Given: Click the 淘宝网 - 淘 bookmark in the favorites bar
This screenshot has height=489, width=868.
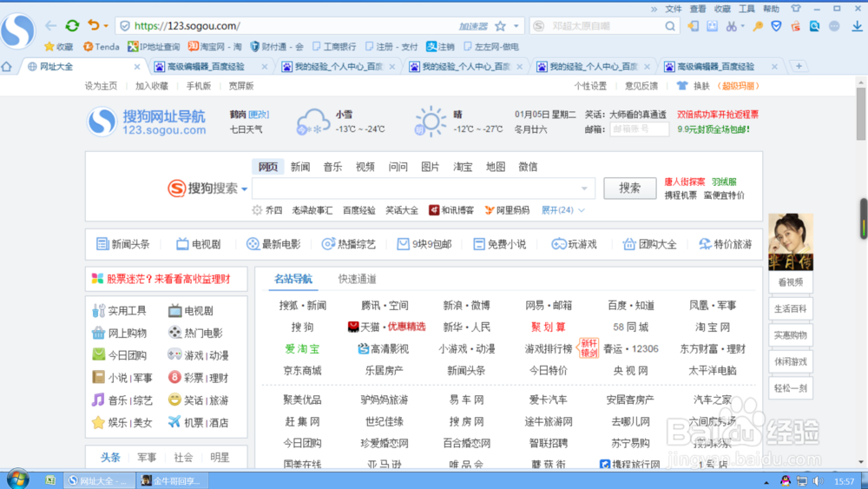Looking at the screenshot, I should [x=214, y=47].
